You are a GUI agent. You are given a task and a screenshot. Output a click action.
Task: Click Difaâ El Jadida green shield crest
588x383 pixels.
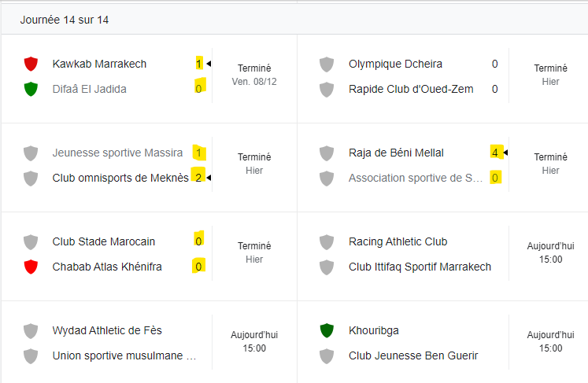31,89
